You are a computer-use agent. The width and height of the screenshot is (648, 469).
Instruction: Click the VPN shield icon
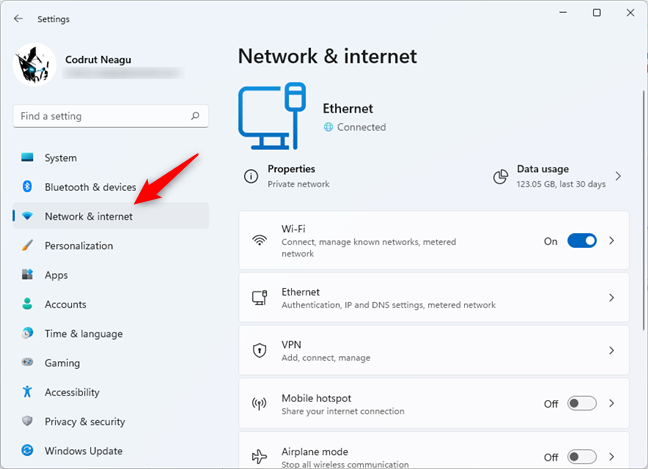(260, 350)
